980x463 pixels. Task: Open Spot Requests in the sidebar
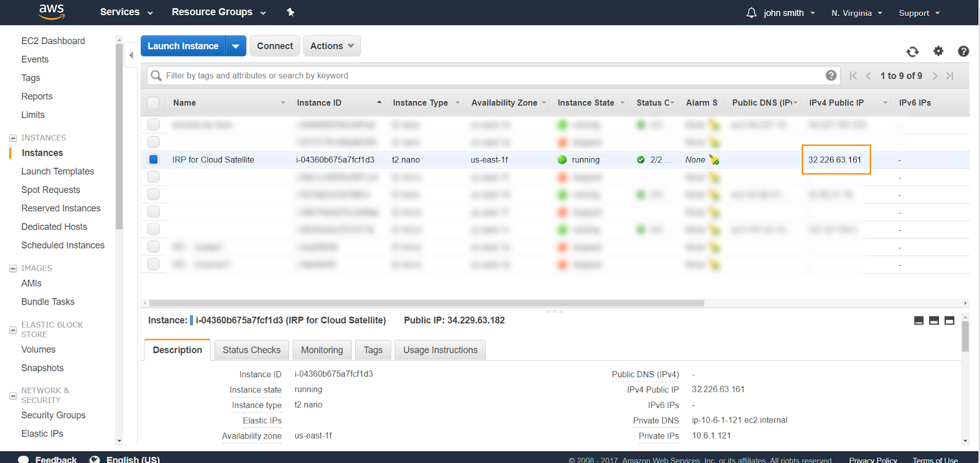pos(51,190)
